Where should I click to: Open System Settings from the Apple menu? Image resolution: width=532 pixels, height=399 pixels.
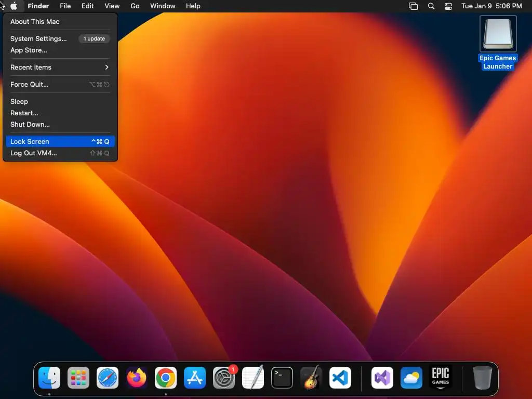pyautogui.click(x=60, y=38)
